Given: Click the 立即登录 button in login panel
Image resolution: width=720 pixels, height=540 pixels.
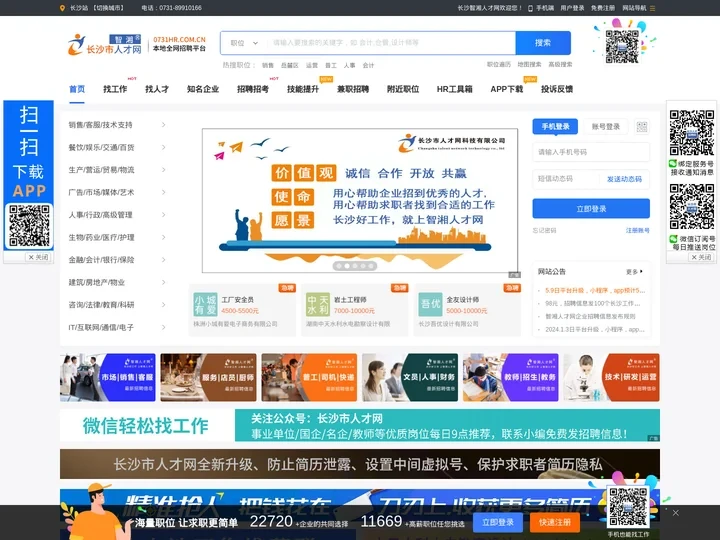Looking at the screenshot, I should [x=591, y=209].
